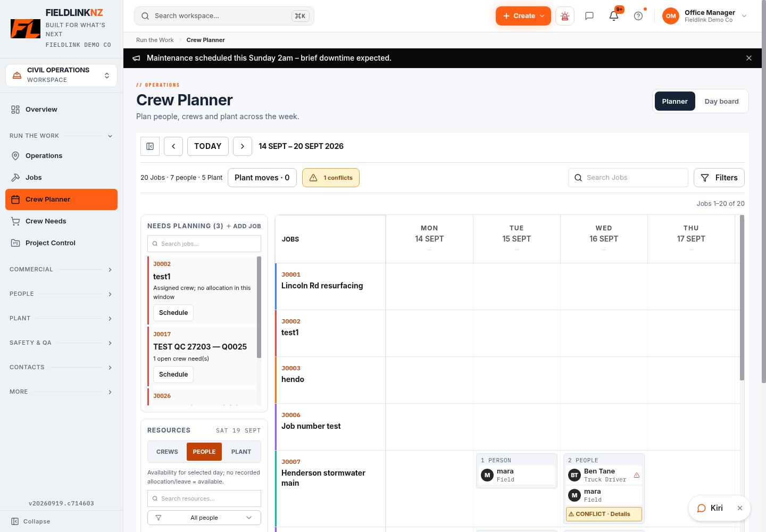Click Ben Tane conflict warning icon
This screenshot has height=532, width=766.
[x=637, y=475]
